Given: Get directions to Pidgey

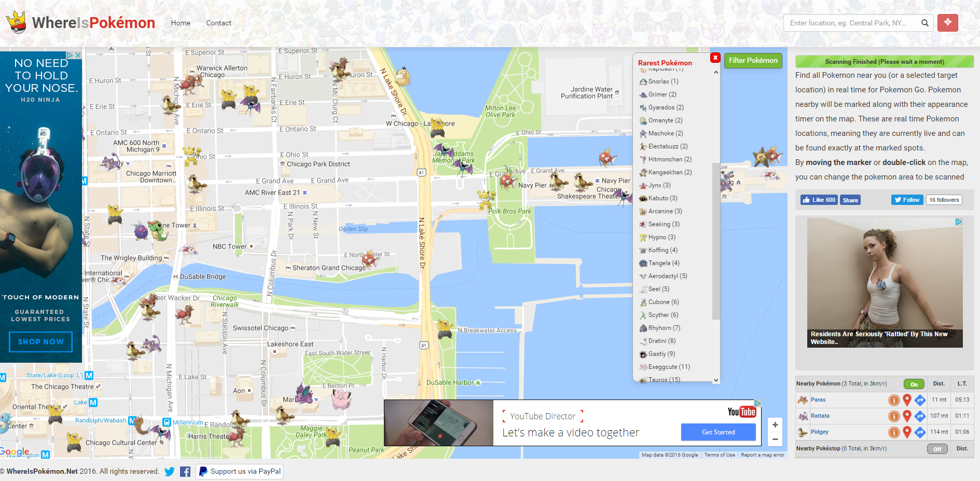Looking at the screenshot, I should click(920, 432).
